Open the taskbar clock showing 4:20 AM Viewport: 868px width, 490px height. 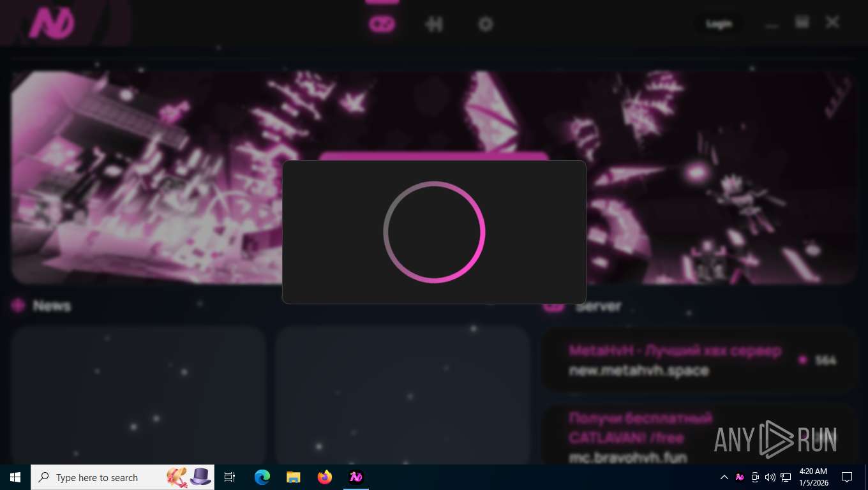(813, 477)
